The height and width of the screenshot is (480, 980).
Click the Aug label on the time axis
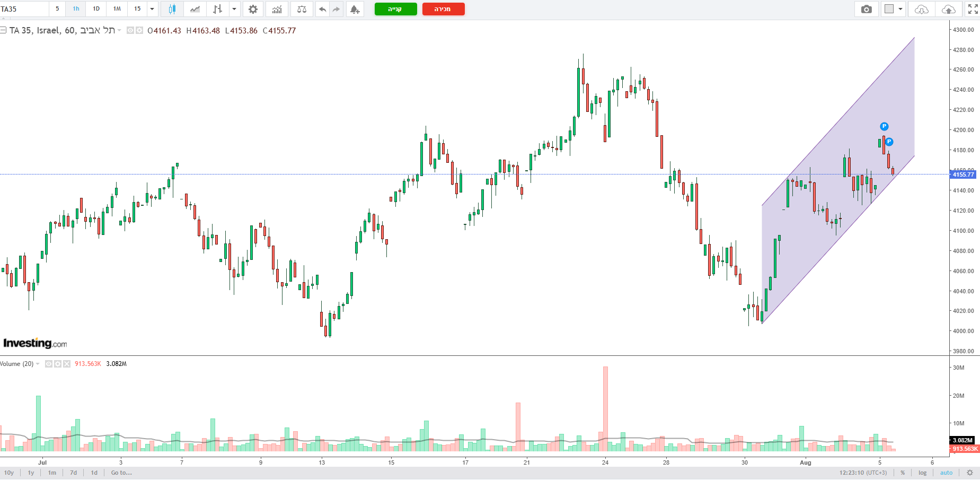point(806,462)
